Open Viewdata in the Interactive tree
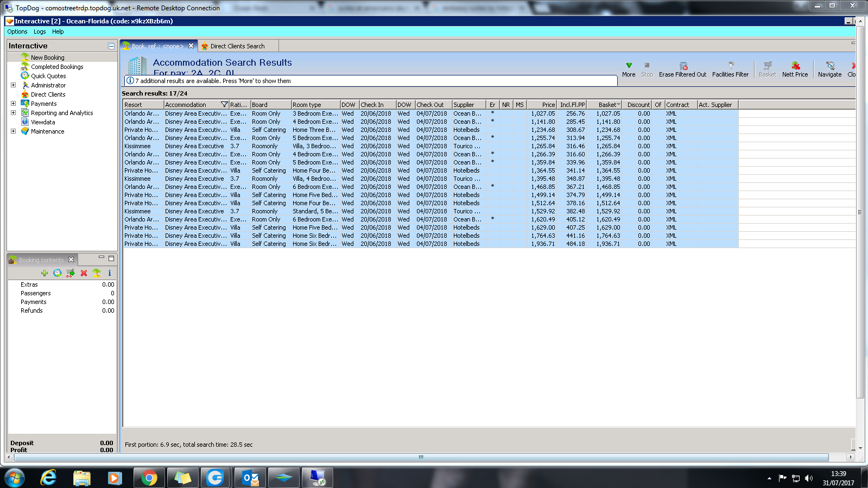Screen dimensions: 868x488 (43, 122)
